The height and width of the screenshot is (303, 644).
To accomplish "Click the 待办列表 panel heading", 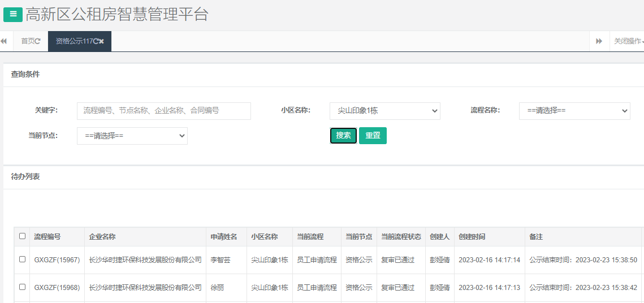I will point(25,177).
